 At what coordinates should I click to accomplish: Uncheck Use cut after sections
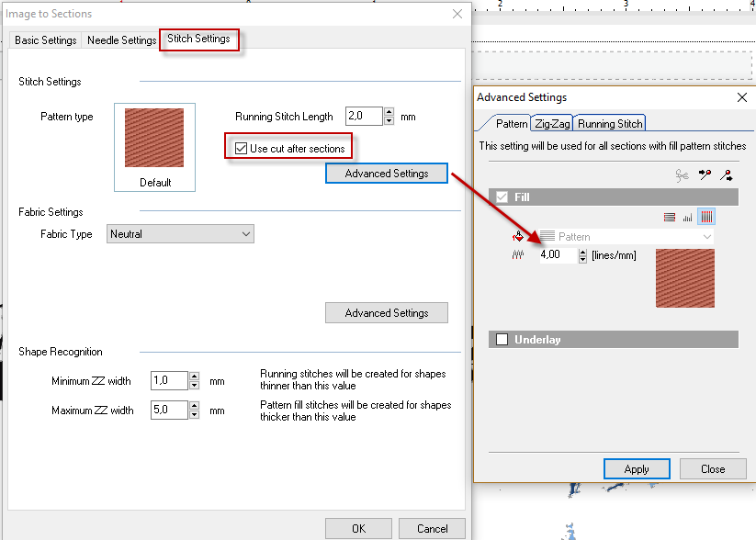241,149
